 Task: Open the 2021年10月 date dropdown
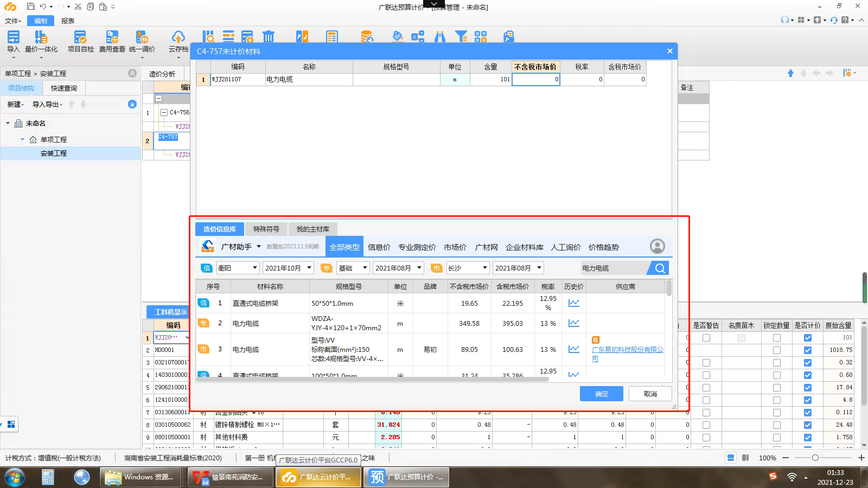(288, 268)
